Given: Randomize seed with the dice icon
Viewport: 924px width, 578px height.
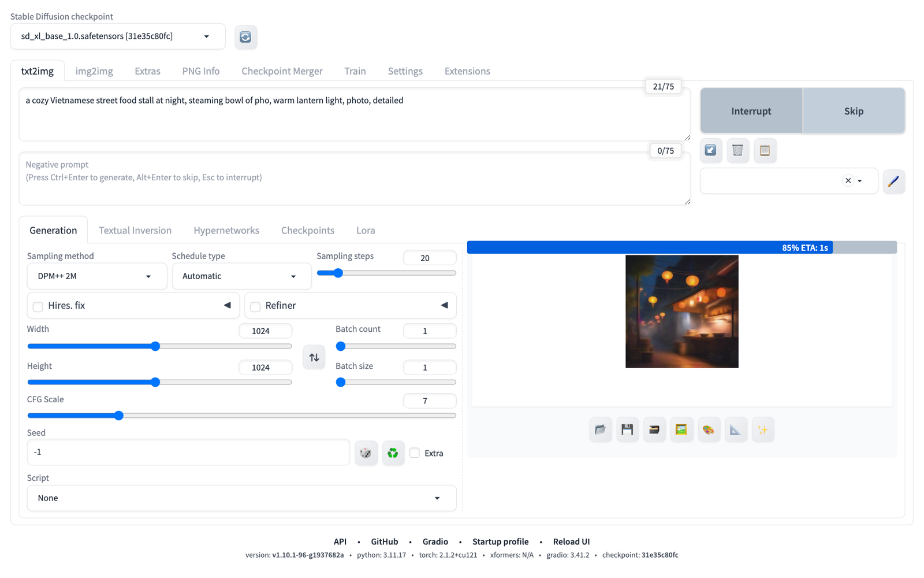Looking at the screenshot, I should (366, 453).
